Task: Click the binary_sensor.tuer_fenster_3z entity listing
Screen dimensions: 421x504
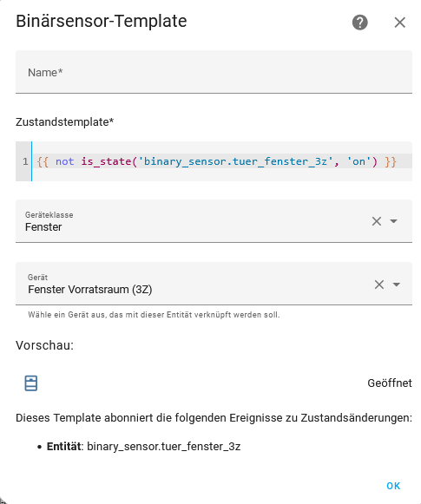Action: 164,447
